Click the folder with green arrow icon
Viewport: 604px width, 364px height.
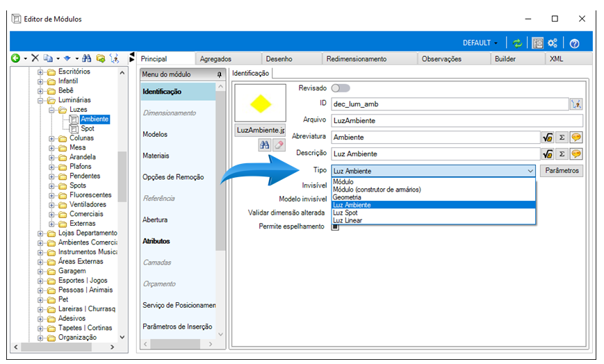click(101, 58)
